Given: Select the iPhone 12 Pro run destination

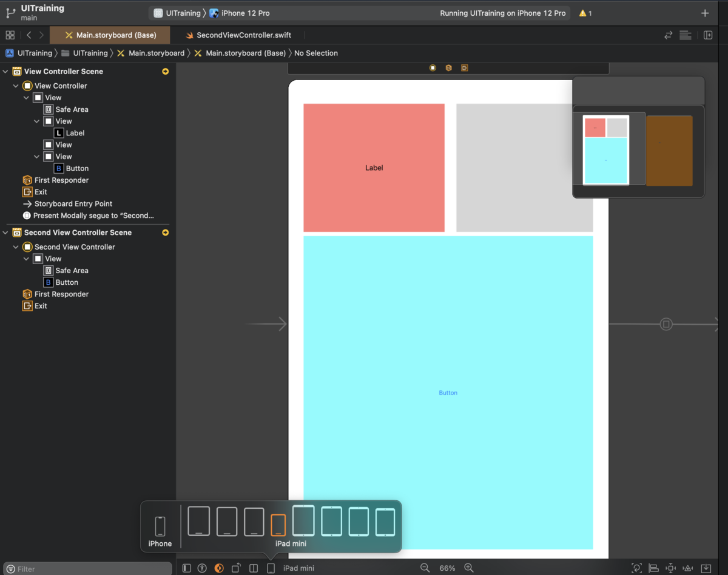Looking at the screenshot, I should pos(240,13).
